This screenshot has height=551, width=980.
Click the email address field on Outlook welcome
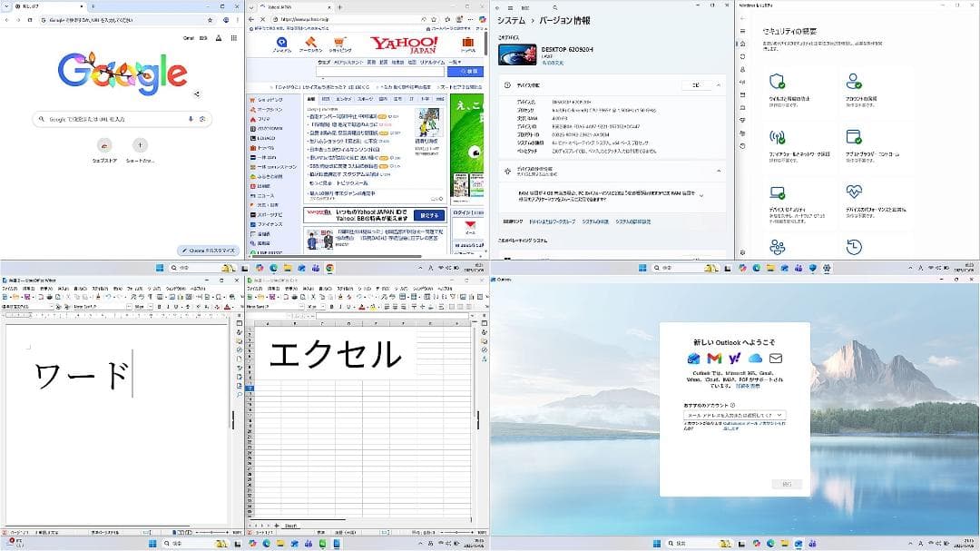pos(735,414)
